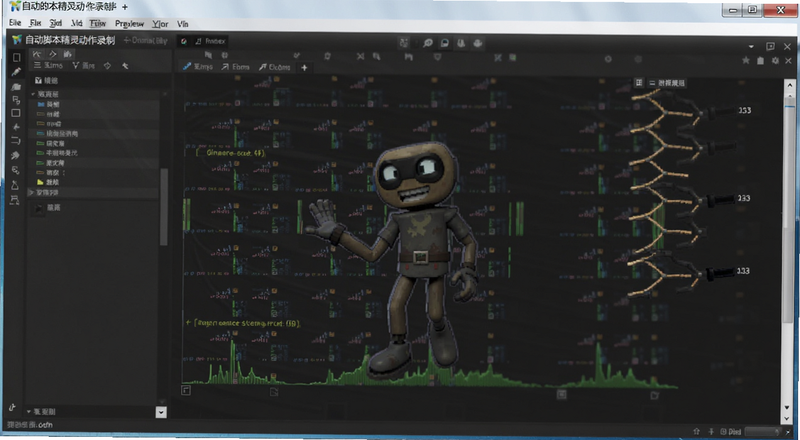
Task: Adjust the slider in the status bar
Action: (x=764, y=432)
